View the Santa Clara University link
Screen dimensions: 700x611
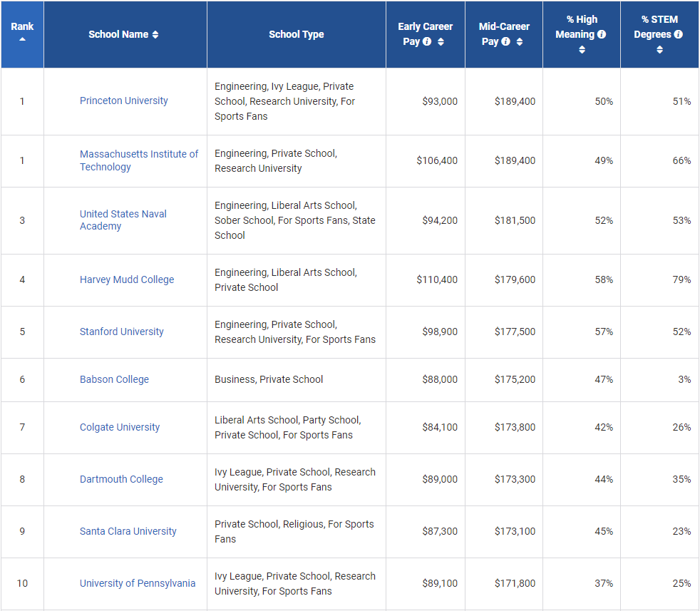[128, 532]
